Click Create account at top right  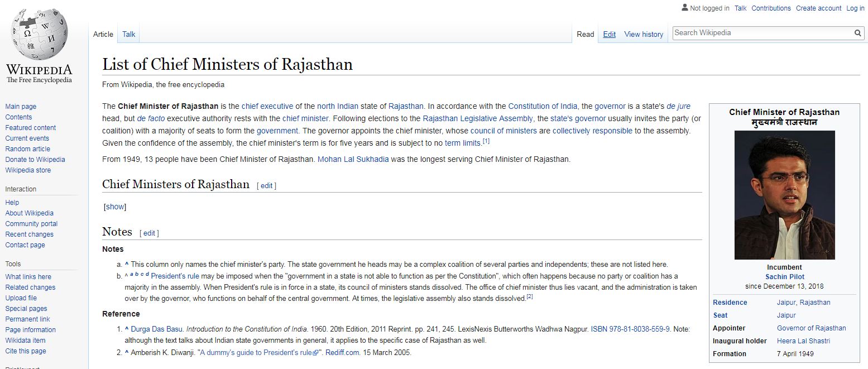[818, 8]
